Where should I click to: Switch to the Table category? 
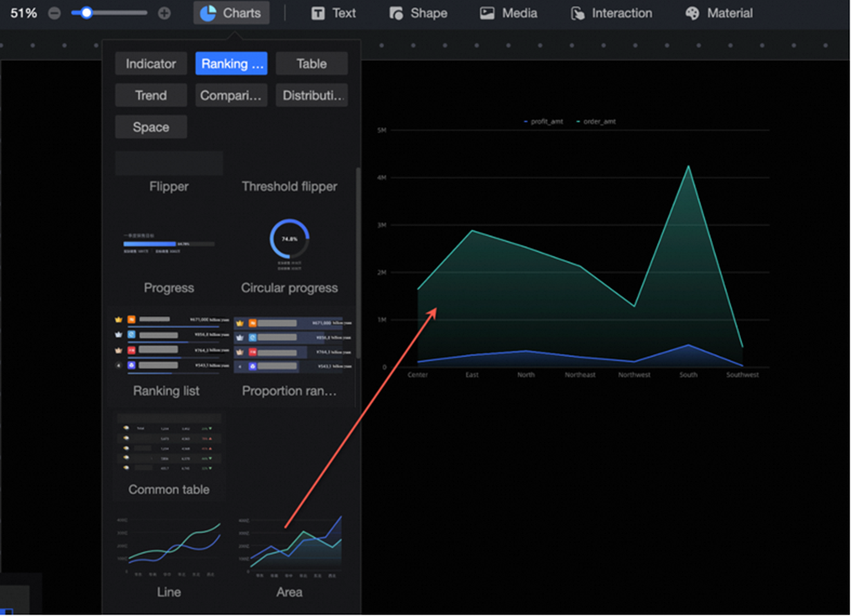coord(312,64)
